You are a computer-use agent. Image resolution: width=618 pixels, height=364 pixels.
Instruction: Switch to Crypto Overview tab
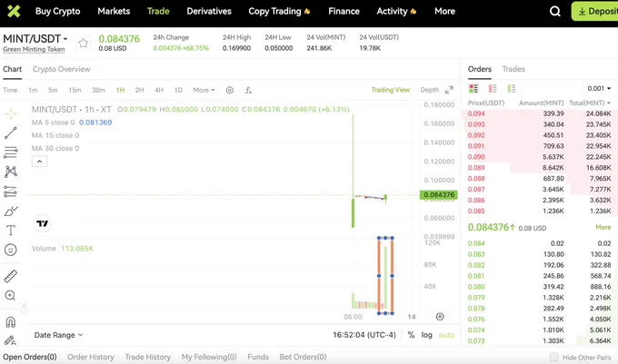[x=62, y=69]
